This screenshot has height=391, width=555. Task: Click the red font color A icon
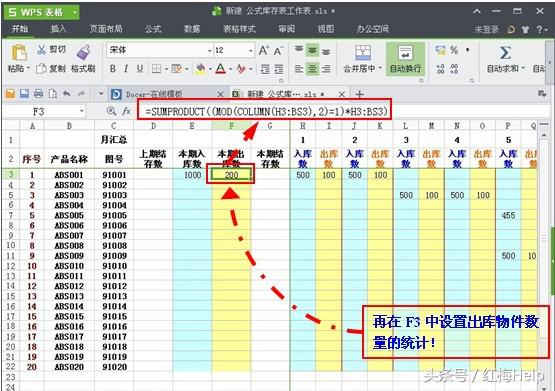coord(221,69)
